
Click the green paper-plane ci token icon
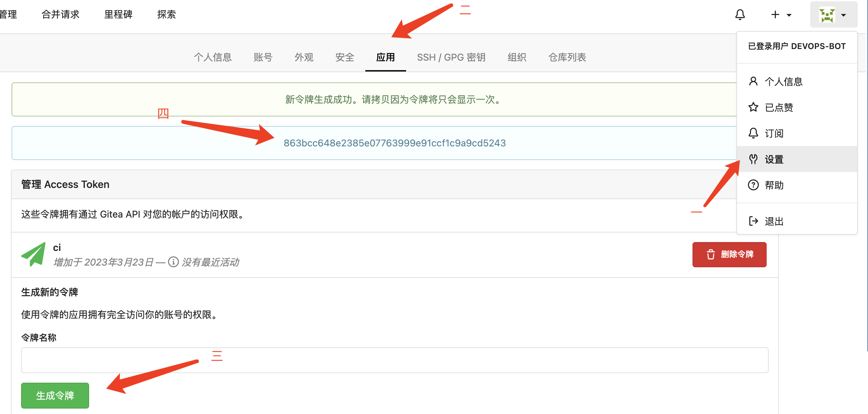34,254
